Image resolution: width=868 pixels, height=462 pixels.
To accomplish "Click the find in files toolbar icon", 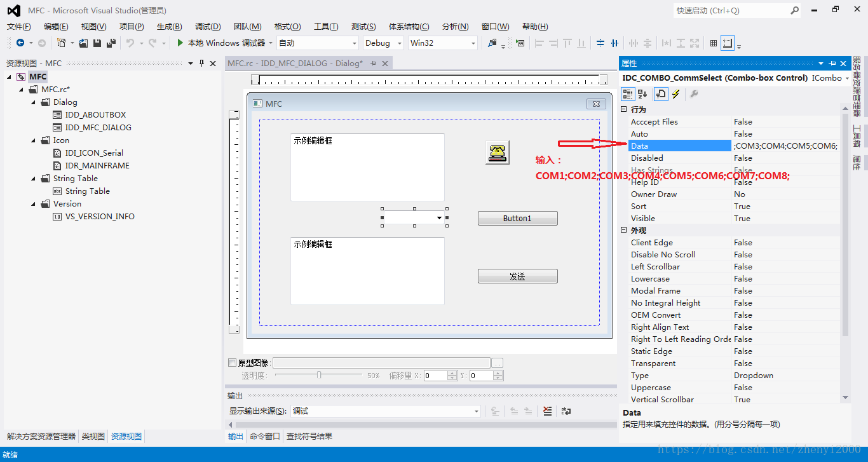I will [x=492, y=43].
